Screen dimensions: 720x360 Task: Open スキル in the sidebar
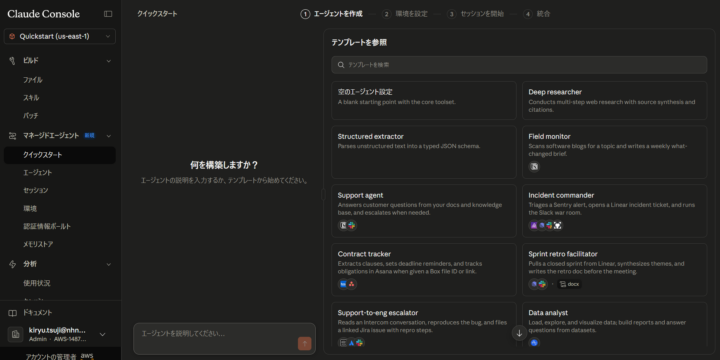point(31,98)
